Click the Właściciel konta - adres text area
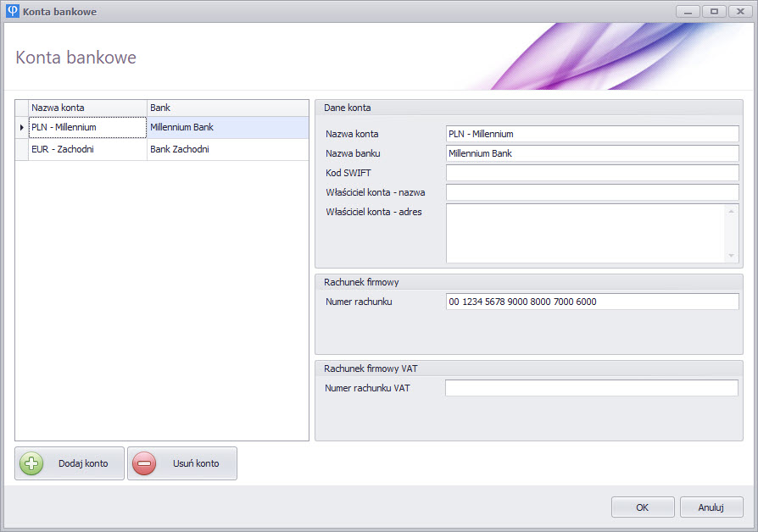 (585, 233)
